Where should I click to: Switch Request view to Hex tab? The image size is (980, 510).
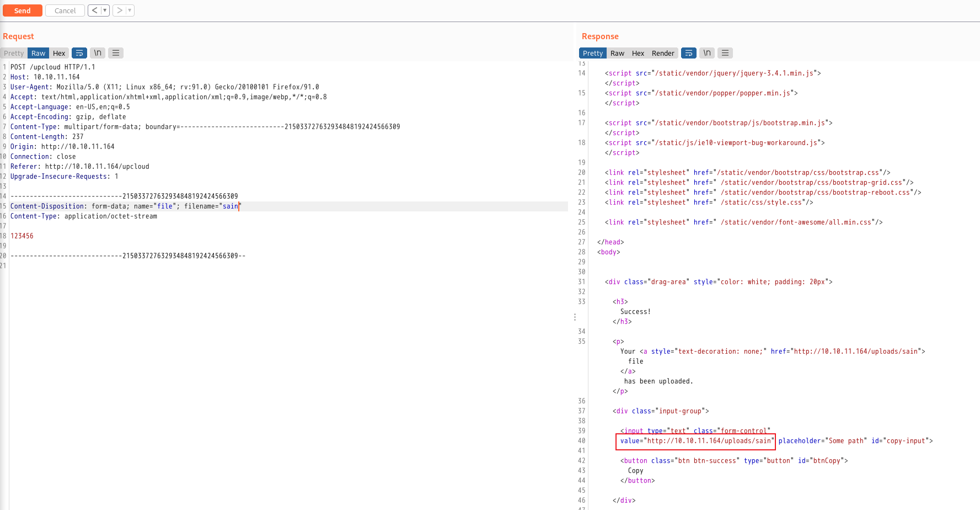pyautogui.click(x=59, y=53)
